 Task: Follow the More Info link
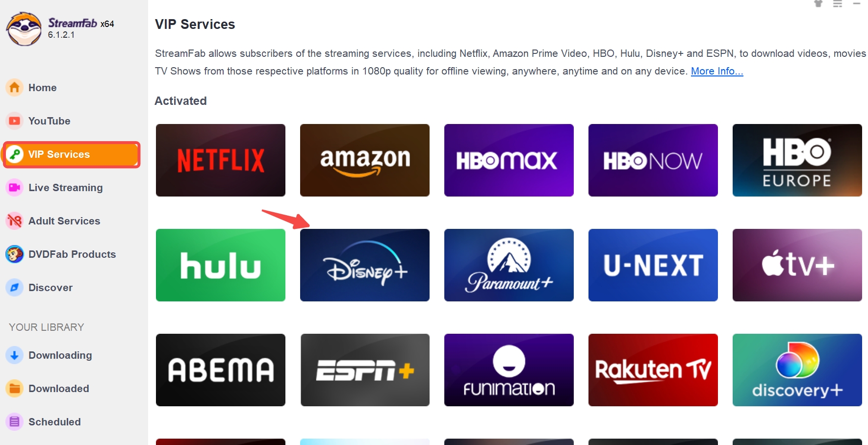pyautogui.click(x=717, y=71)
